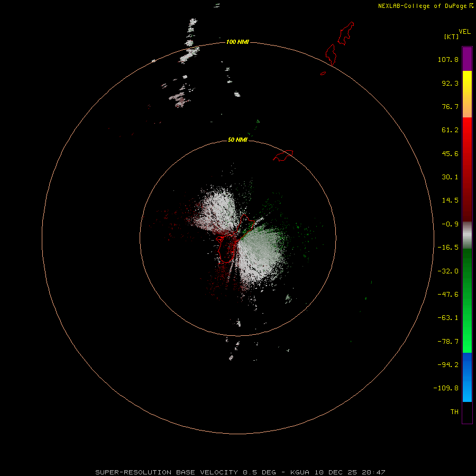Click the NEXLAB-College of DuPage credit text
The image size is (476, 476).
[x=422, y=6]
